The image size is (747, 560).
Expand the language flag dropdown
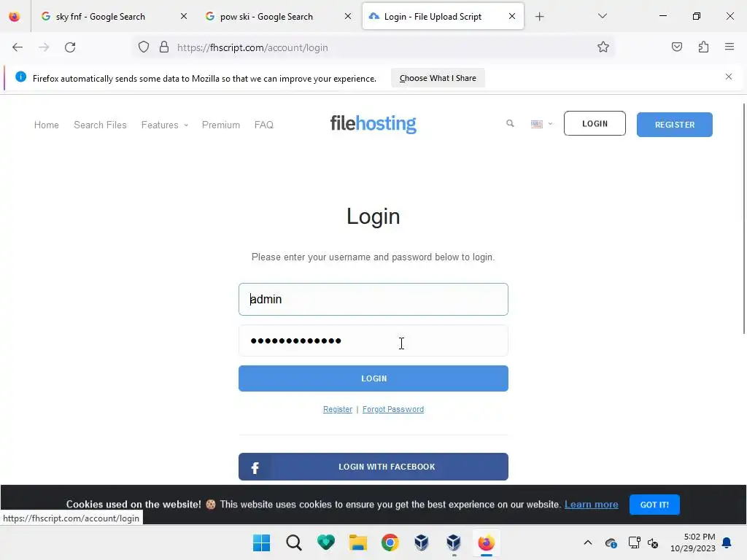click(x=542, y=124)
